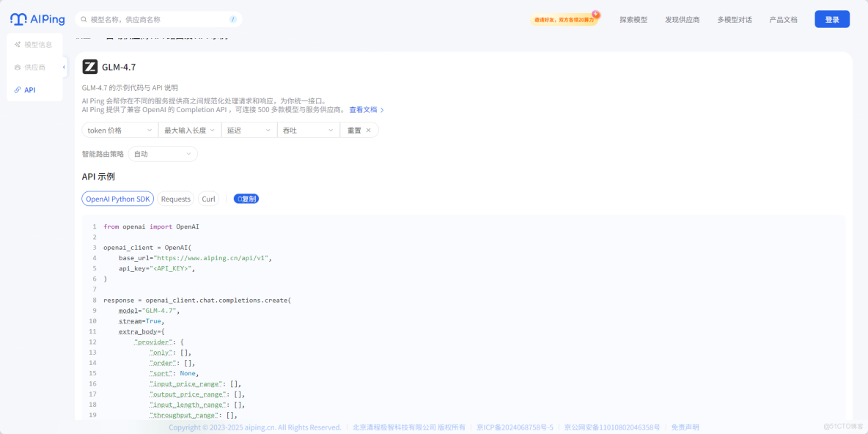Activate the OpenAI Python SDK tab
The width and height of the screenshot is (868, 434).
[117, 198]
